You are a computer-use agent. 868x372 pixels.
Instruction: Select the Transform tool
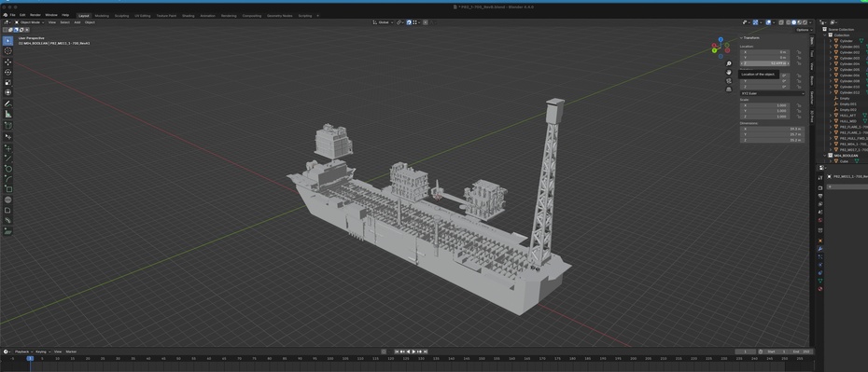point(7,92)
